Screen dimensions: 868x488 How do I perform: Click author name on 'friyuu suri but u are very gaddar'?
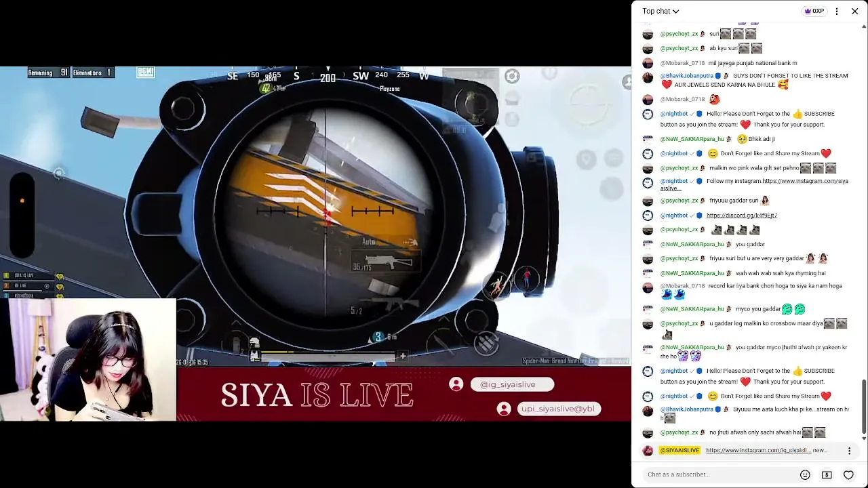pyautogui.click(x=679, y=258)
